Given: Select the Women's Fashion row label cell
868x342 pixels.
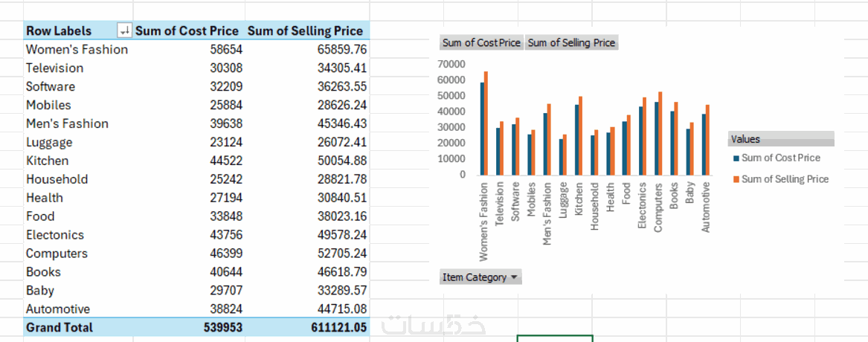Looking at the screenshot, I should tap(77, 50).
